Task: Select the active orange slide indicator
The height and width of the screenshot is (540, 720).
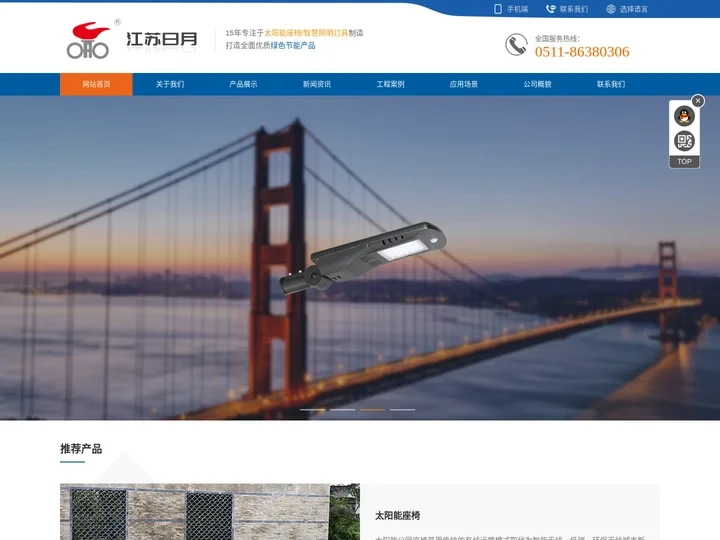Action: click(372, 410)
